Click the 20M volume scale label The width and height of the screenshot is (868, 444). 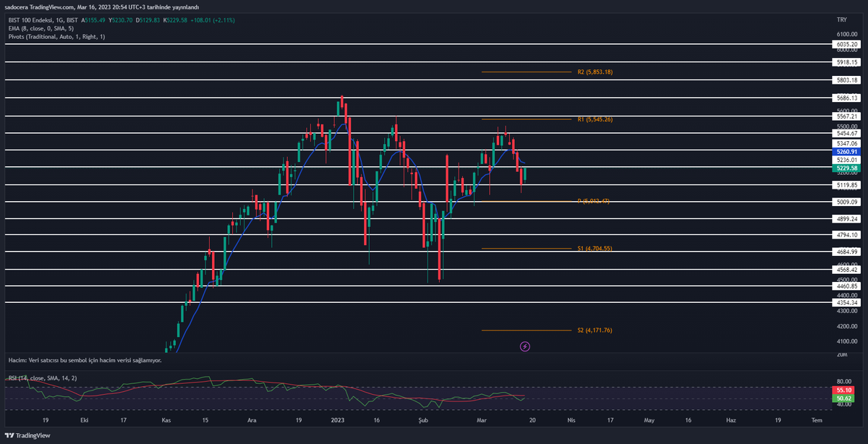click(x=841, y=355)
